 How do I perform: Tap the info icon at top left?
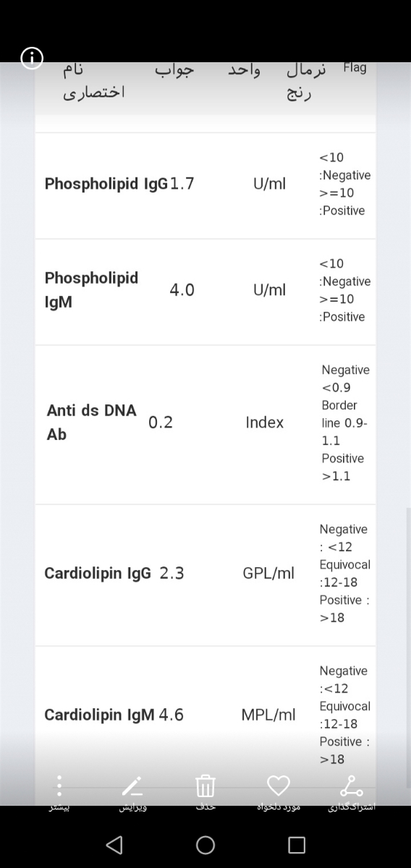pos(32,59)
